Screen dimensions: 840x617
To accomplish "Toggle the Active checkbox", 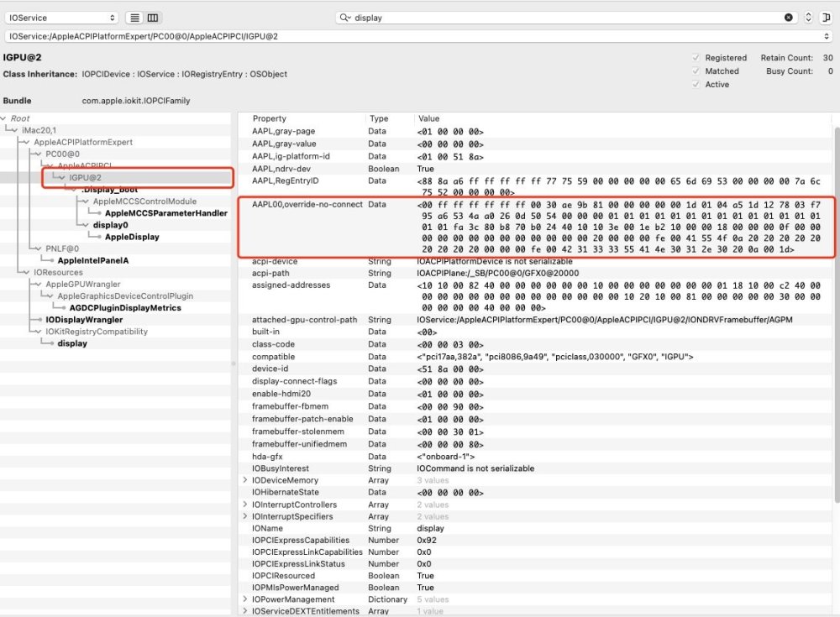I will tap(696, 85).
